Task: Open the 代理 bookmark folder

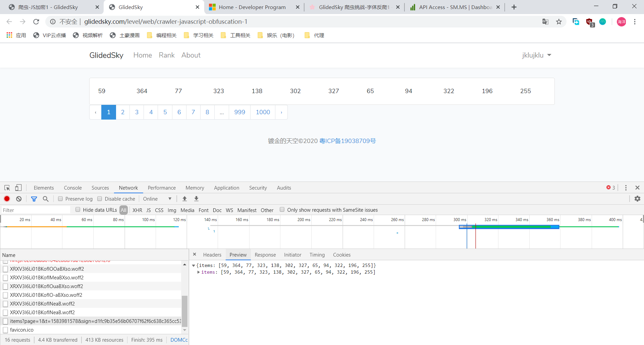Action: tap(314, 35)
